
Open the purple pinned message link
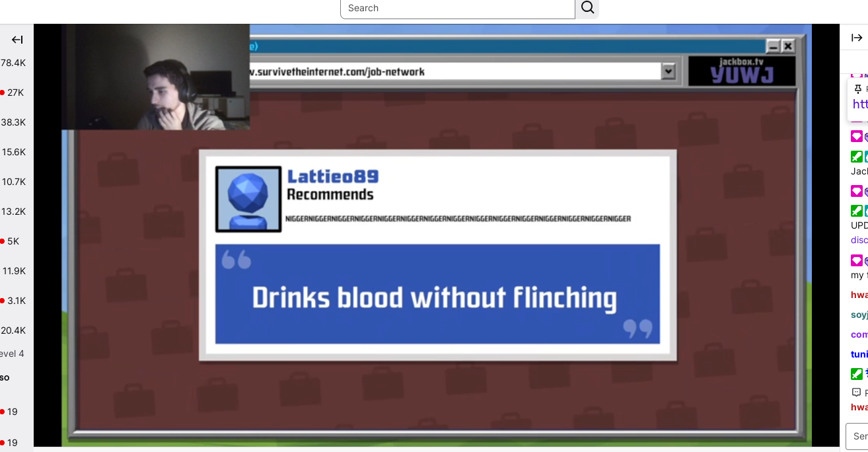860,104
